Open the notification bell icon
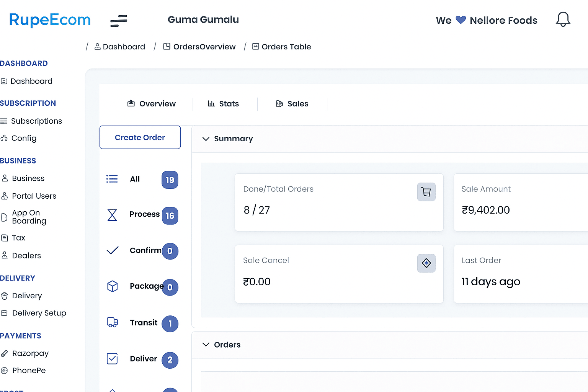 click(x=563, y=19)
